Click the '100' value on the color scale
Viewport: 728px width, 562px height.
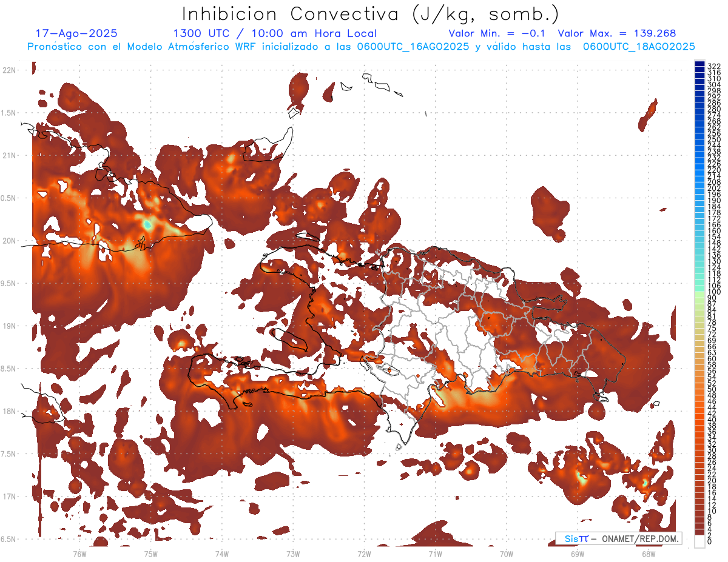tap(714, 292)
